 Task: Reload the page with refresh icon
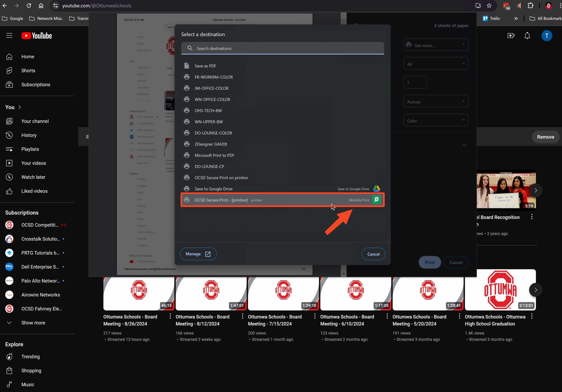click(x=29, y=6)
